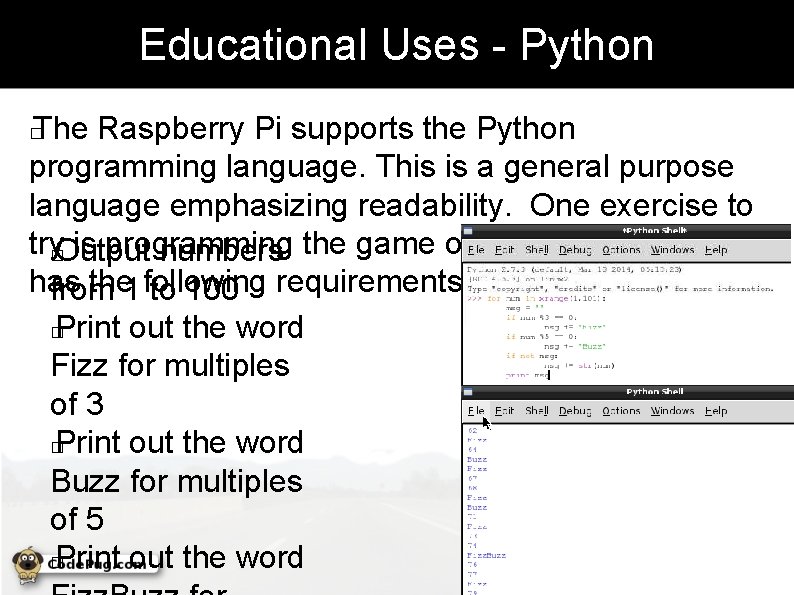Open Debug menu in upper Python Shell
The width and height of the screenshot is (794, 595).
[575, 250]
